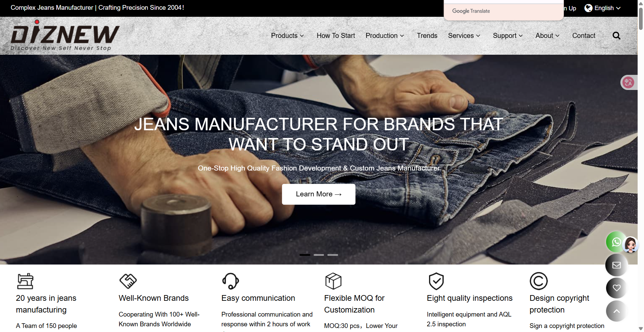Open the How To Start link
This screenshot has width=644, height=332.
[x=336, y=36]
